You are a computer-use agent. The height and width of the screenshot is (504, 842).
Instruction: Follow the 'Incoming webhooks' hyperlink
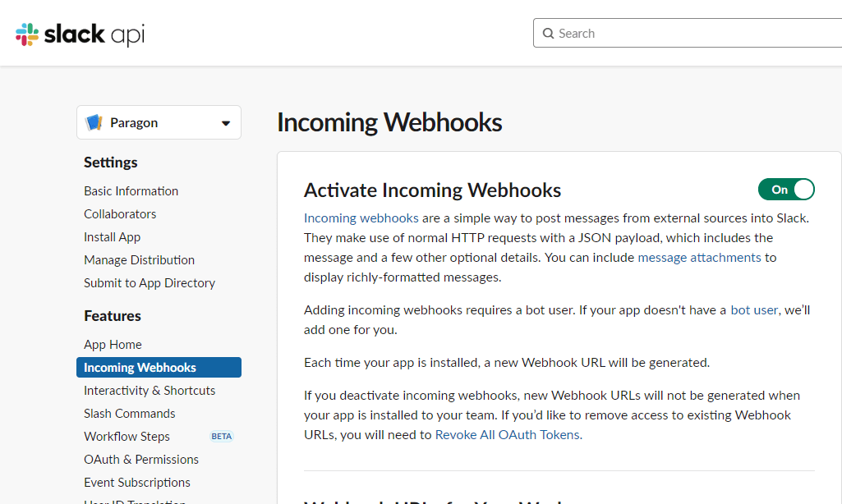[x=361, y=218]
